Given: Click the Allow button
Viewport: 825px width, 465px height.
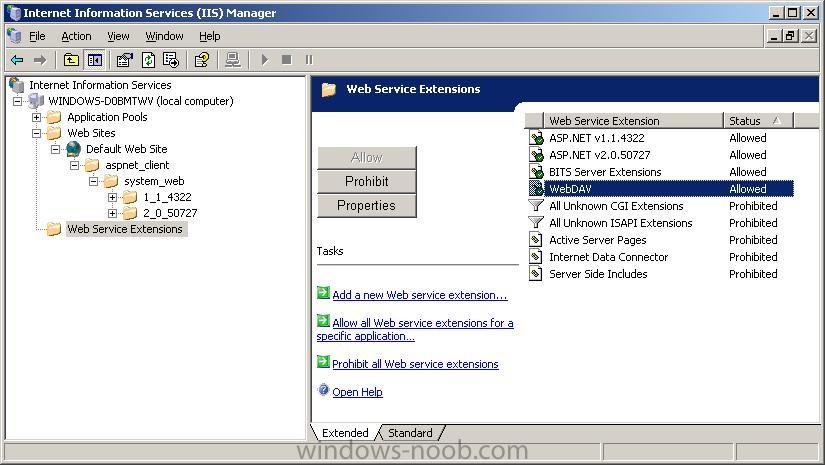Looking at the screenshot, I should [x=366, y=157].
